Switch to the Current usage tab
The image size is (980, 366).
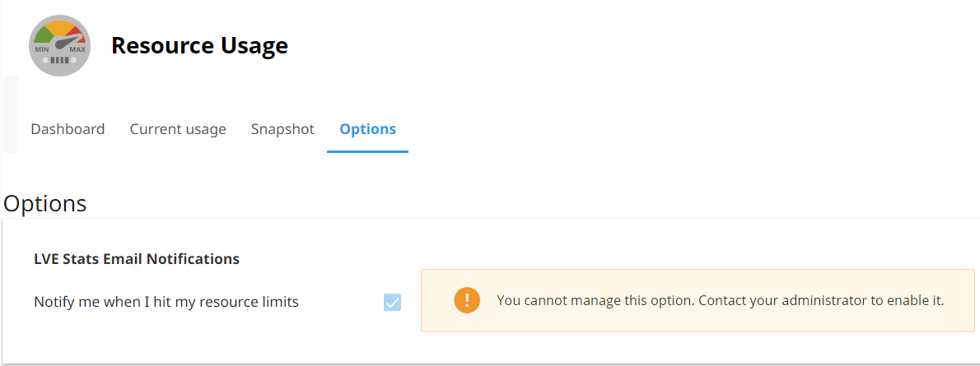(x=178, y=129)
